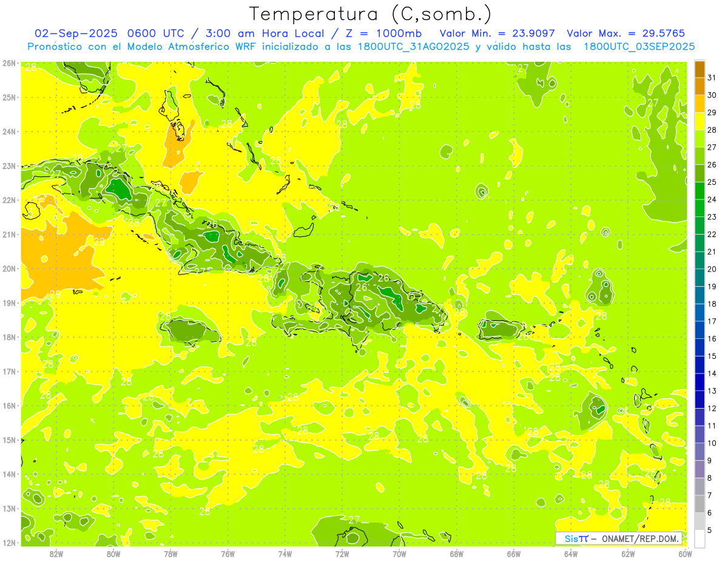Click legend value 17
The width and height of the screenshot is (728, 562).
point(712,321)
